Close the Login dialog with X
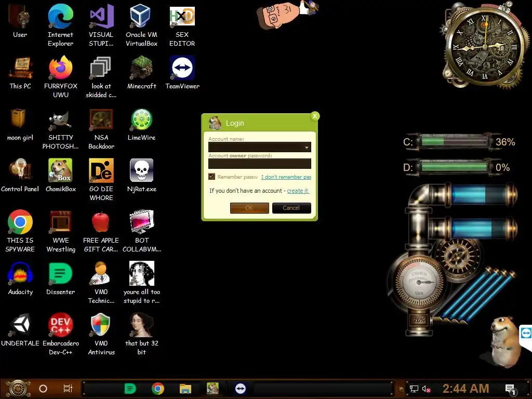This screenshot has height=399, width=532. (314, 116)
